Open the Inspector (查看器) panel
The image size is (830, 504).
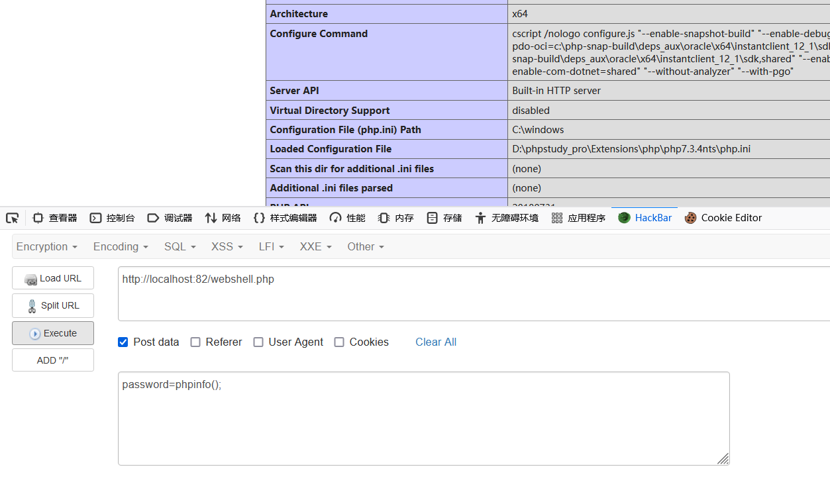click(55, 218)
